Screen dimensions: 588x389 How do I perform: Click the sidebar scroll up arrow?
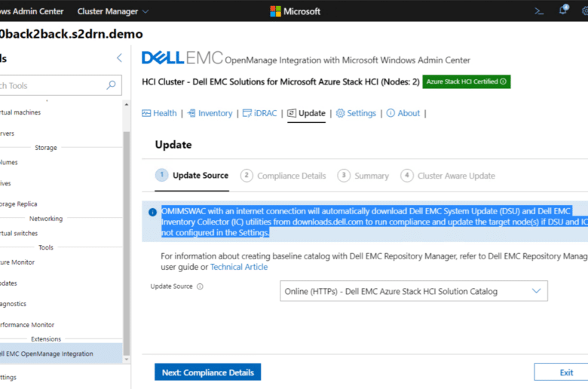(x=127, y=104)
